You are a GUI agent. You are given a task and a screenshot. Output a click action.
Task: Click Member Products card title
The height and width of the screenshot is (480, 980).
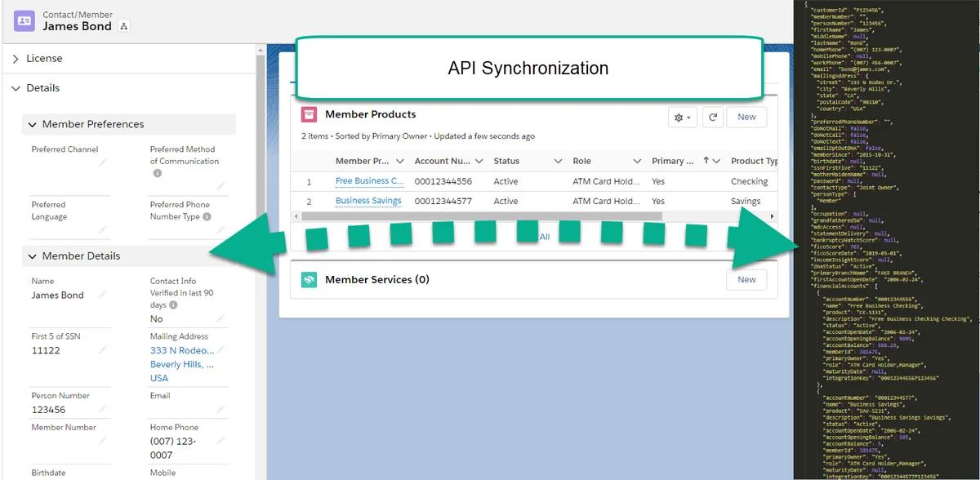coord(371,114)
